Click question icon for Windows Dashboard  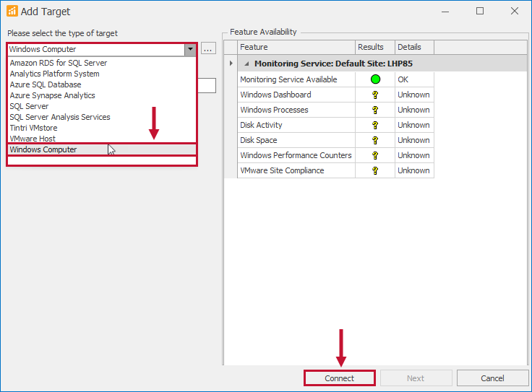click(x=375, y=95)
